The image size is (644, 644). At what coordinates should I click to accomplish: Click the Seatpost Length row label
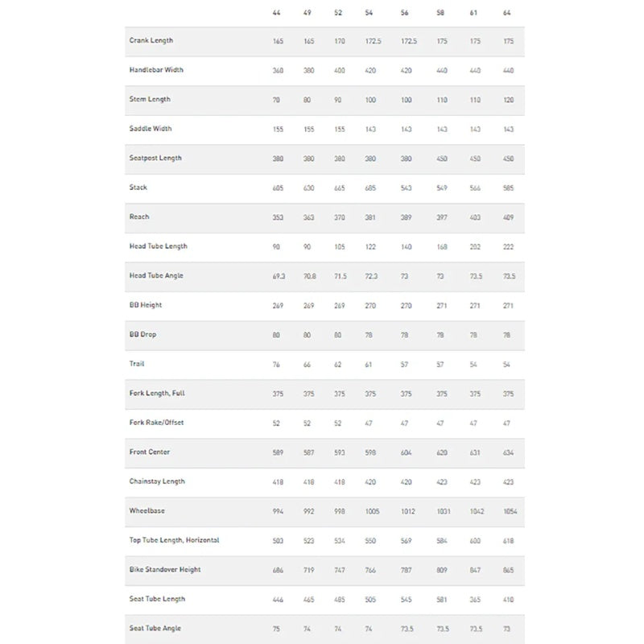tap(155, 158)
